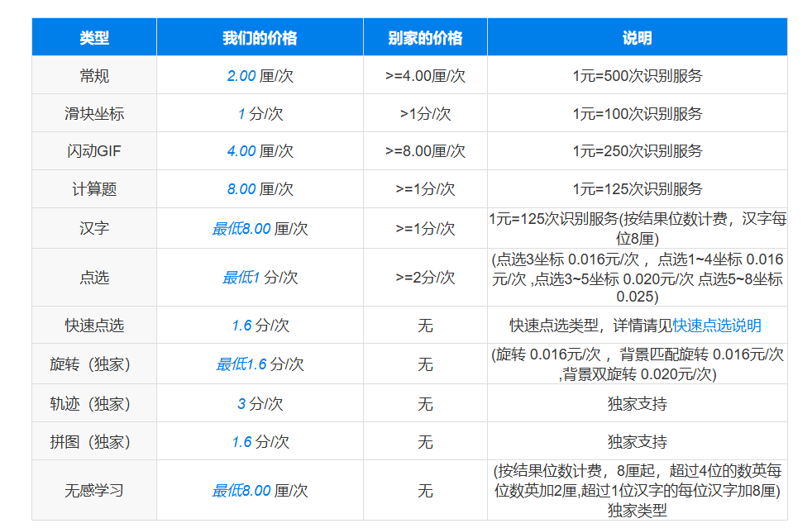Select the 常规 type cell
The width and height of the screenshot is (812, 528).
(94, 75)
